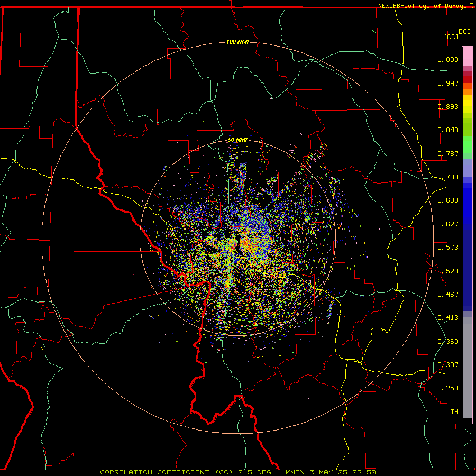The height and width of the screenshot is (476, 476).
Task: Click the DCC product label
Action: (464, 32)
